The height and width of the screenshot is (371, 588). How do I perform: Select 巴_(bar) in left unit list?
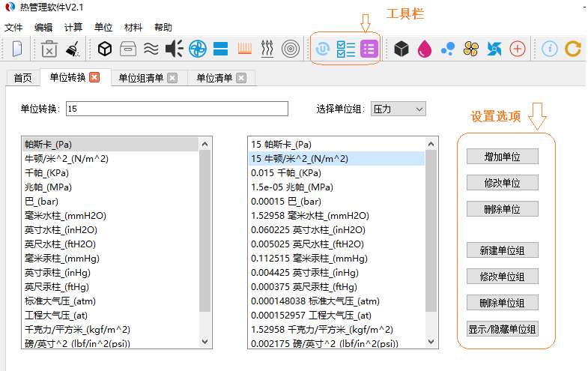pos(111,202)
